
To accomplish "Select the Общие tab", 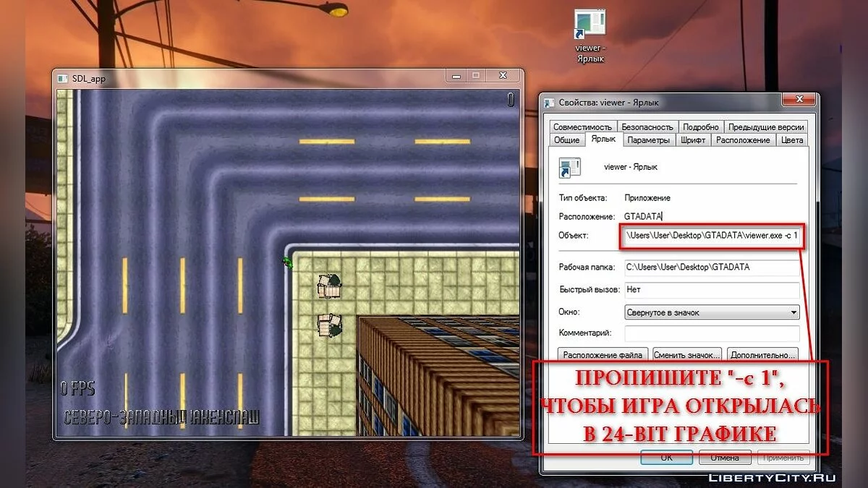I will [566, 140].
